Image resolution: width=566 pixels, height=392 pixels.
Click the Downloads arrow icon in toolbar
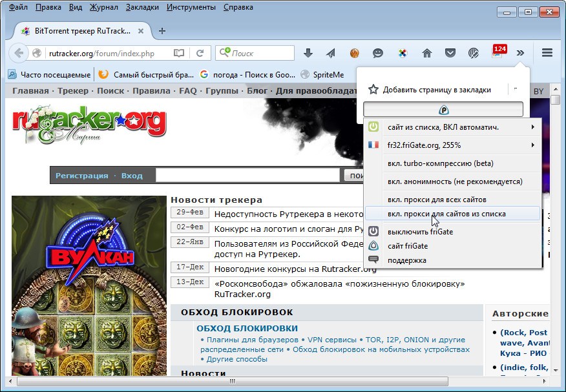308,53
